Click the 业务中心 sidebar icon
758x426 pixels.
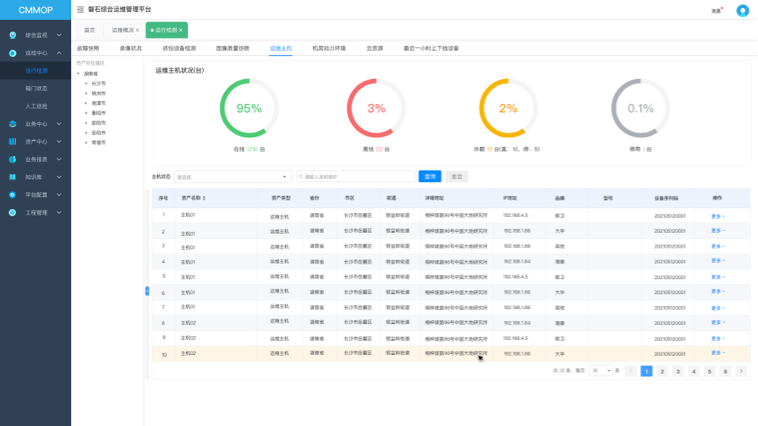pyautogui.click(x=13, y=124)
